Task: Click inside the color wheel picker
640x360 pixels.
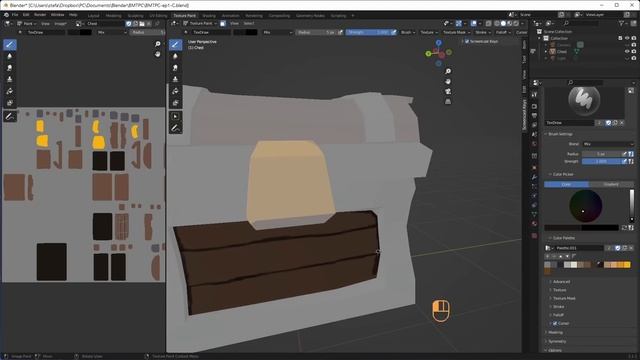Action: pyautogui.click(x=586, y=206)
